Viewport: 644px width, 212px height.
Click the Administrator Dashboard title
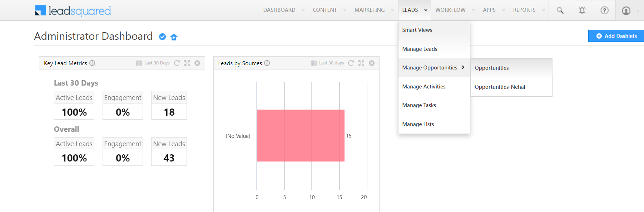pos(93,36)
